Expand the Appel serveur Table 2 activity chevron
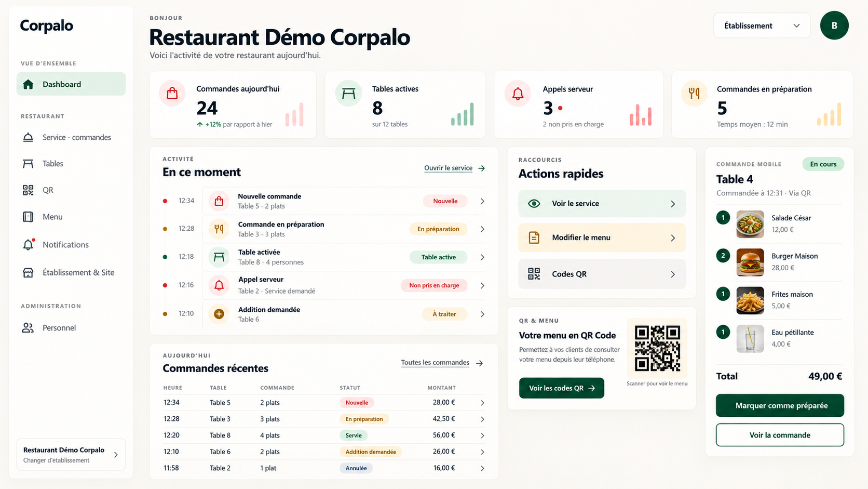 click(x=482, y=285)
